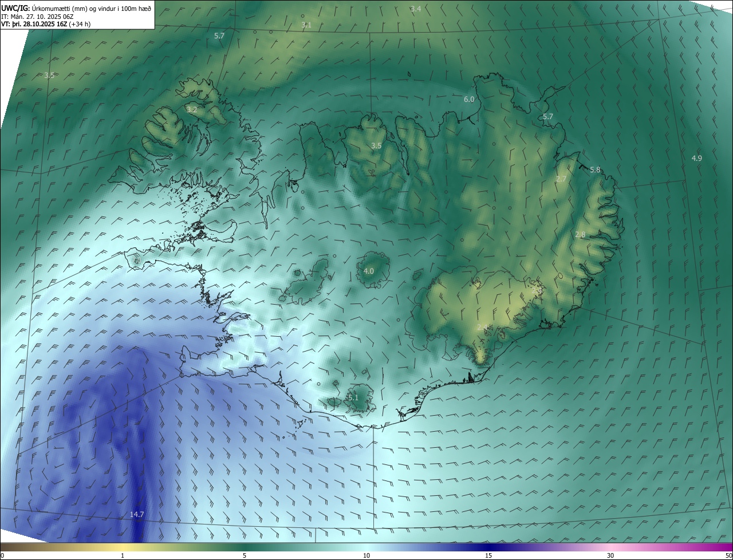The width and height of the screenshot is (733, 560).
Task: Click the 2.7 value label on the map
Action: click(x=561, y=179)
